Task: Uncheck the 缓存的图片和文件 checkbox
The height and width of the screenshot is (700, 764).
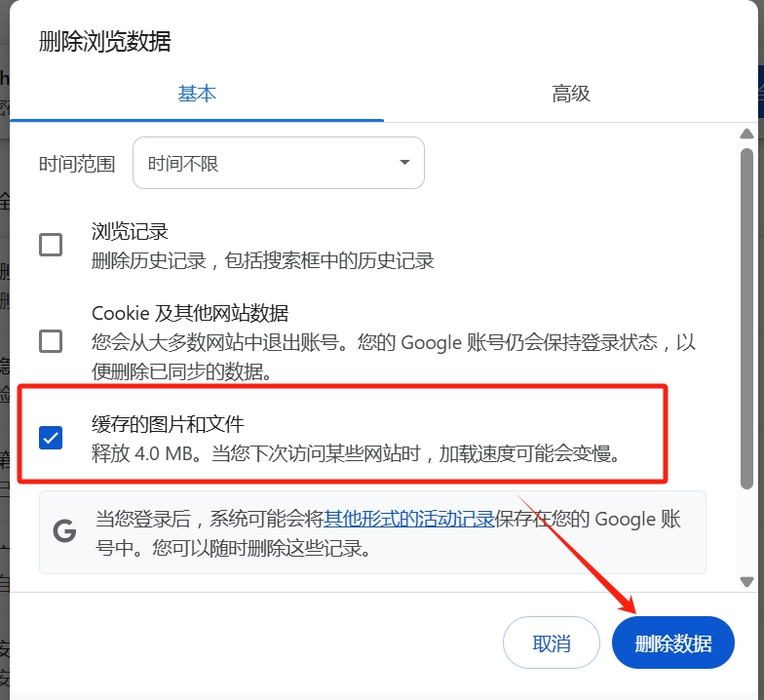Action: coord(51,437)
